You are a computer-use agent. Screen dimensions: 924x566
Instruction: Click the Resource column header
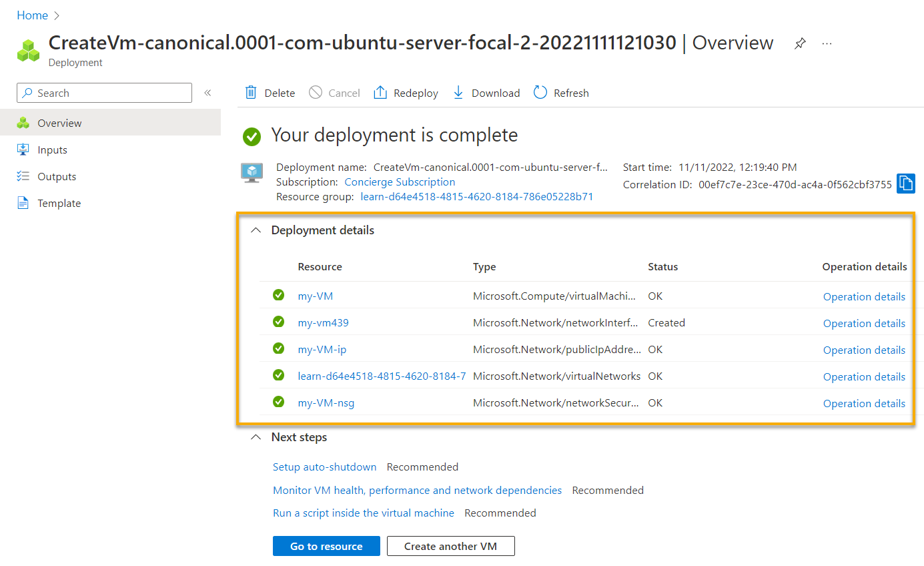[320, 266]
